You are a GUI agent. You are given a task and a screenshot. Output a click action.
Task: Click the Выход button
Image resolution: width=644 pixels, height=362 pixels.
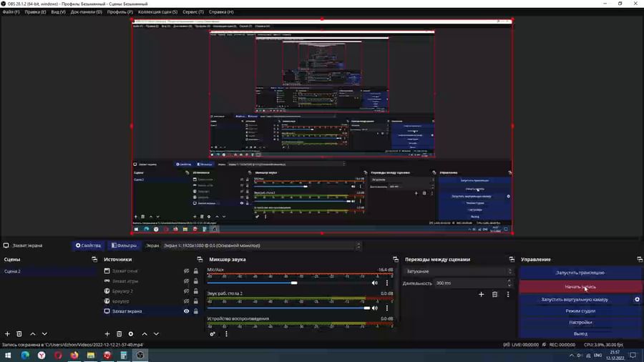coord(580,333)
